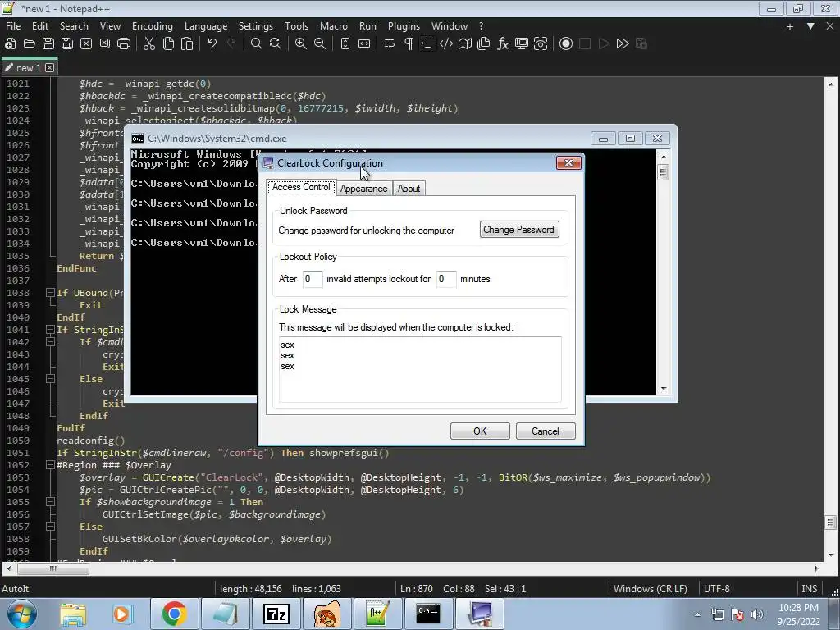This screenshot has width=840, height=630.
Task: Click the Copy toolbar icon
Action: pos(168,44)
